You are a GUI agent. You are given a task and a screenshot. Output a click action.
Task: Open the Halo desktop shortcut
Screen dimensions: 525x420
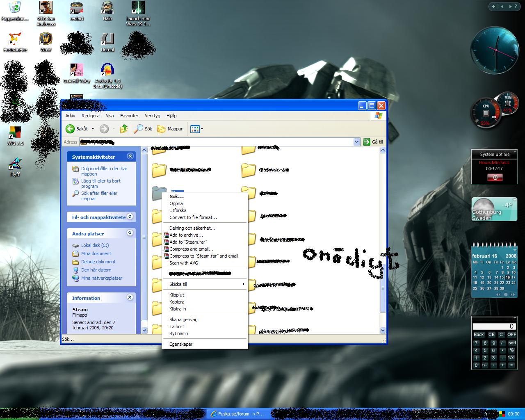pos(107,11)
